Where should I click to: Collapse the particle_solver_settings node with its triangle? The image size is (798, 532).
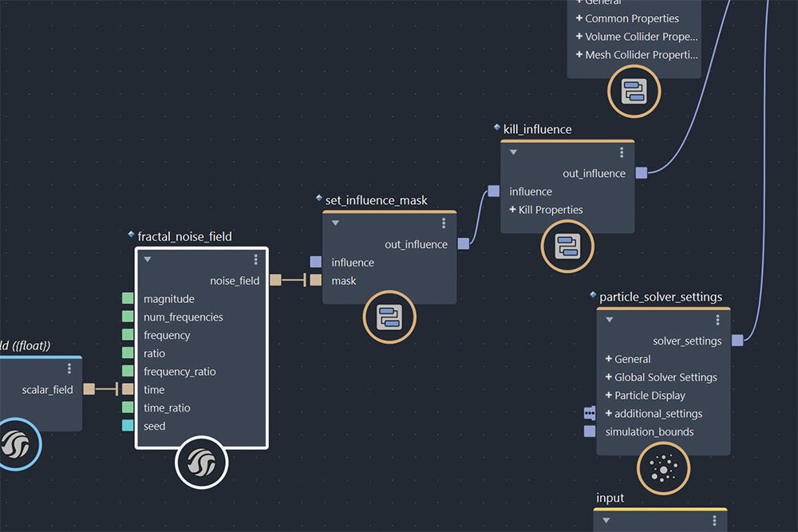click(609, 320)
